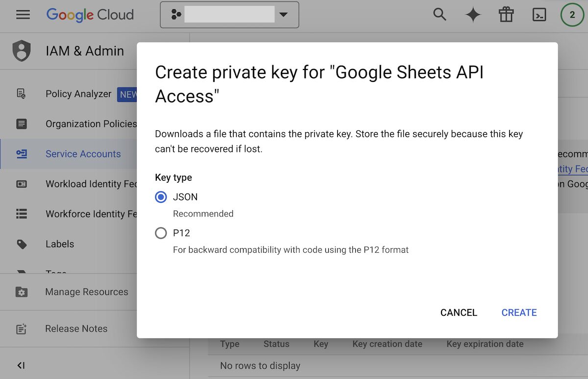This screenshot has height=379, width=588.
Task: Click the profile avatar circle
Action: (x=572, y=15)
